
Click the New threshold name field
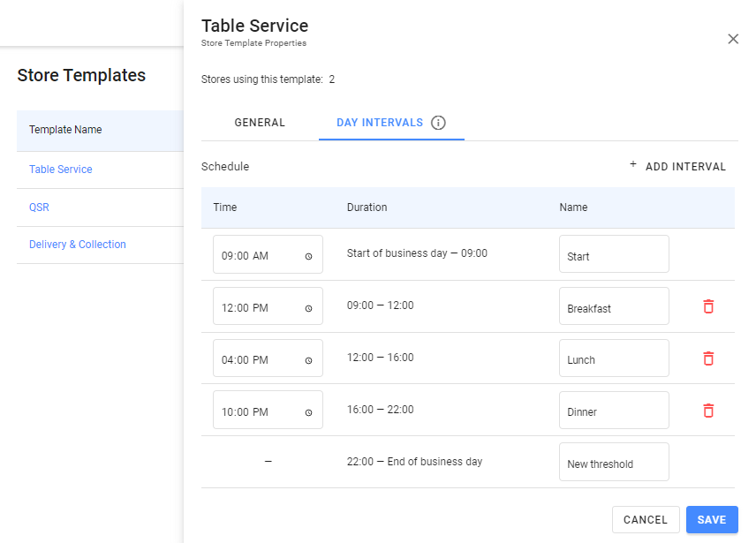[614, 462]
